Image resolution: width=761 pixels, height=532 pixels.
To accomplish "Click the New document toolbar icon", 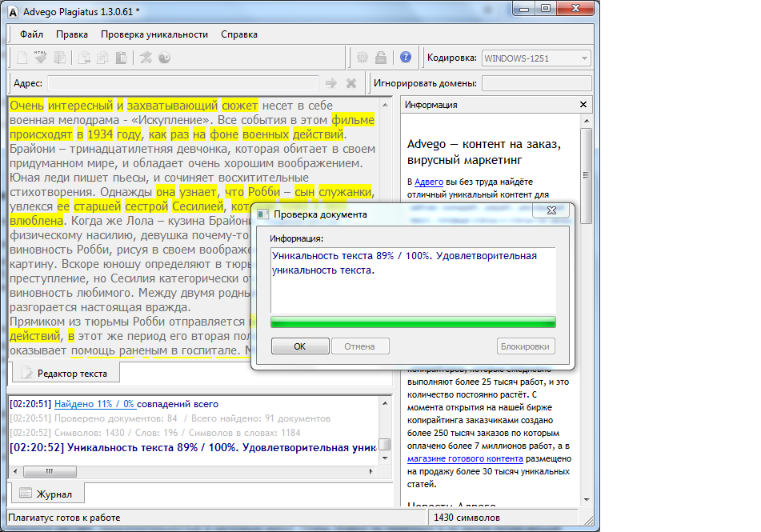I will (x=22, y=58).
